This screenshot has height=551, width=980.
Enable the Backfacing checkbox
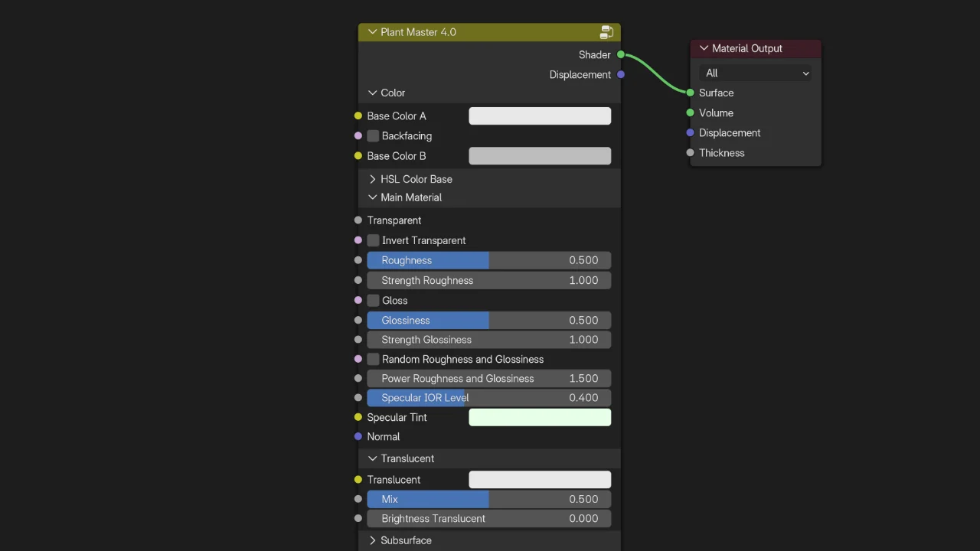pos(373,135)
